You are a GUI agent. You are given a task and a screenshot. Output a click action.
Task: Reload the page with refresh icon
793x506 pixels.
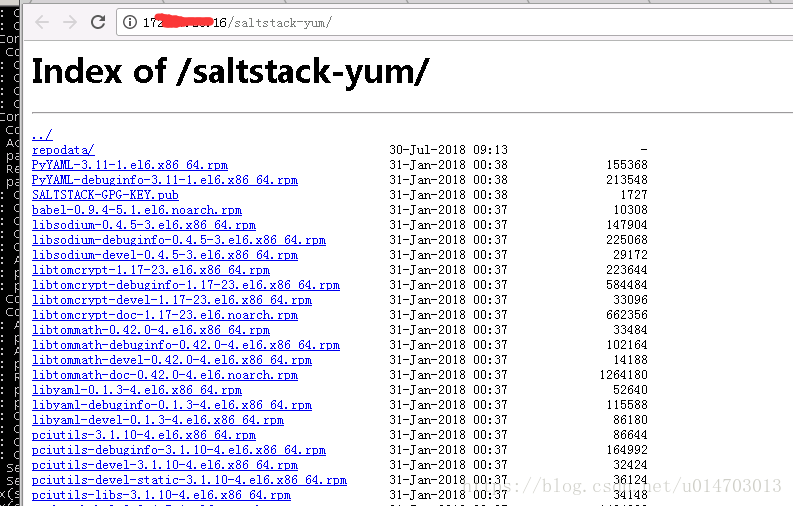[98, 22]
